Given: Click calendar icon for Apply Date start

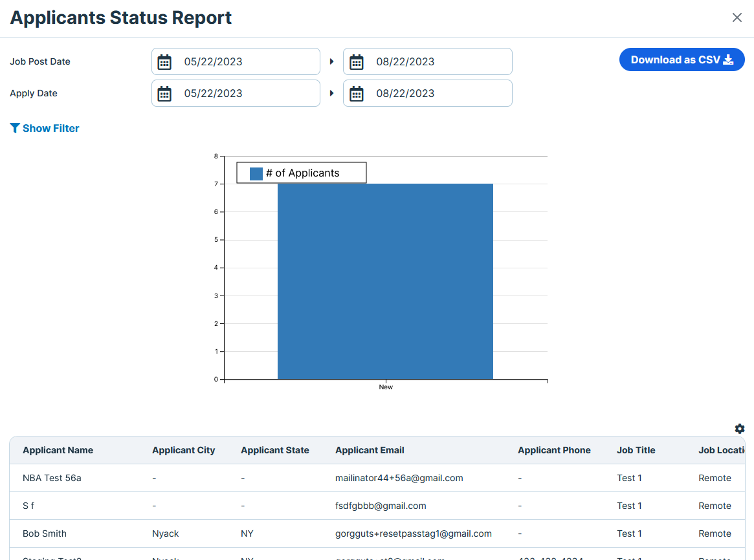Looking at the screenshot, I should [x=164, y=94].
